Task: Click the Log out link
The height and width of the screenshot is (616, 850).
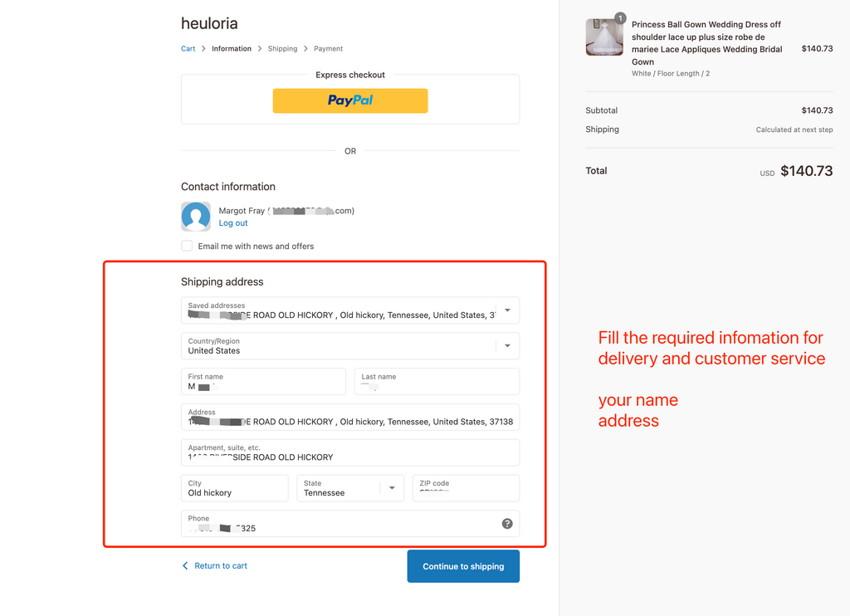Action: point(233,223)
